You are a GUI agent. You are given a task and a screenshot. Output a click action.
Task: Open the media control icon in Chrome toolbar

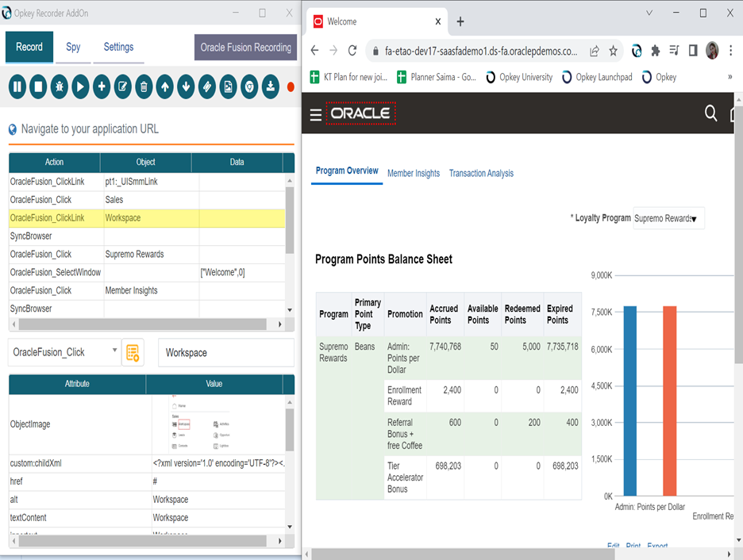pyautogui.click(x=674, y=50)
